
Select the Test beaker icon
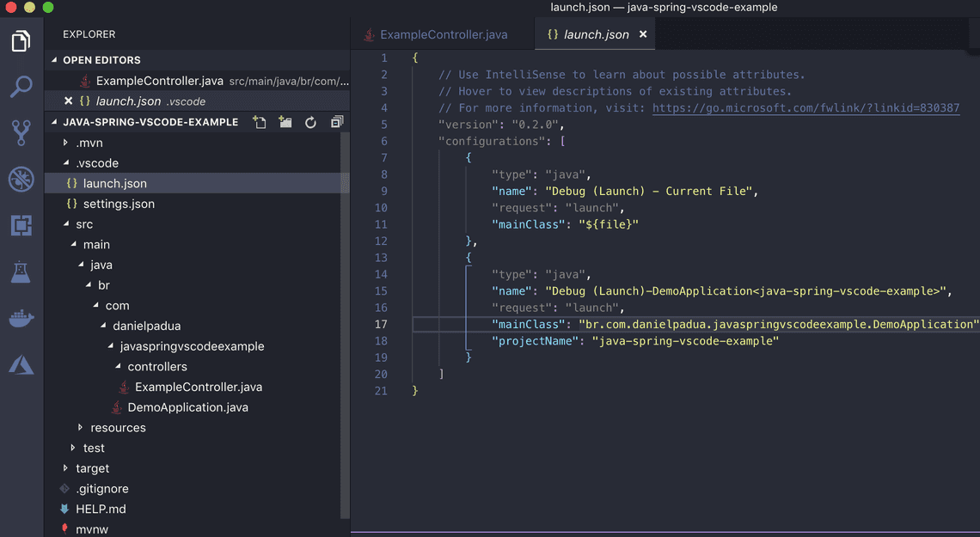[x=21, y=272]
